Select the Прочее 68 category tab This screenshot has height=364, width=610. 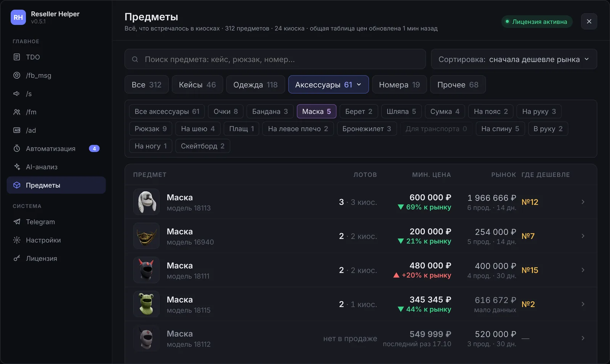pos(458,85)
